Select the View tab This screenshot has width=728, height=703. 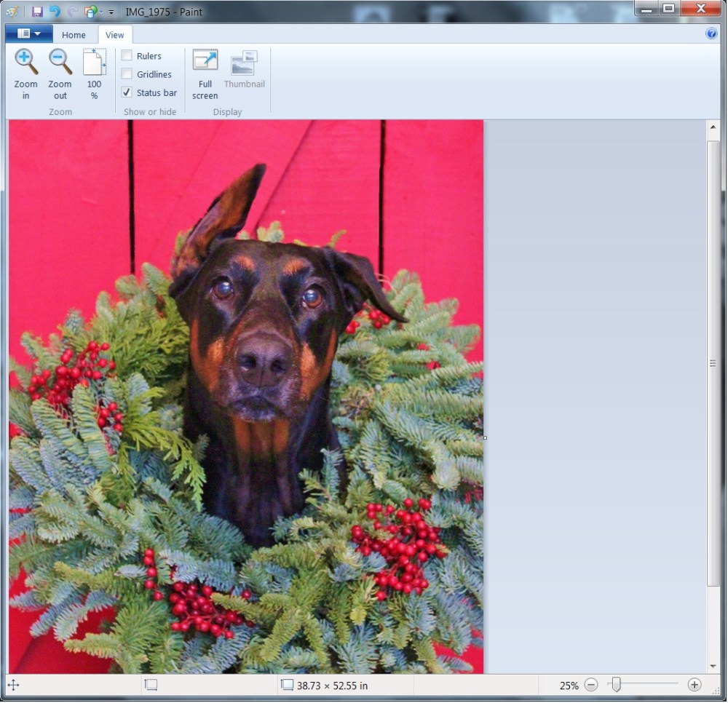(115, 34)
